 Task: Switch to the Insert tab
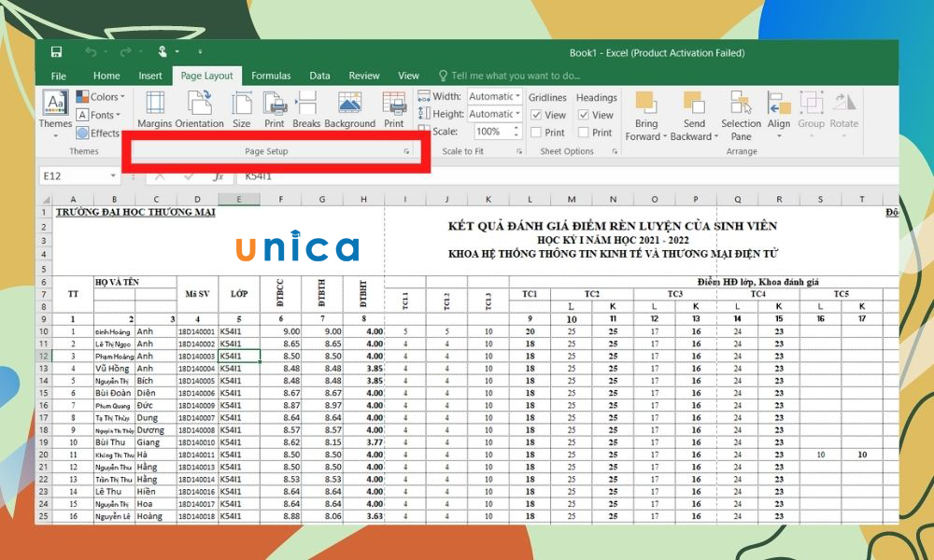point(150,76)
